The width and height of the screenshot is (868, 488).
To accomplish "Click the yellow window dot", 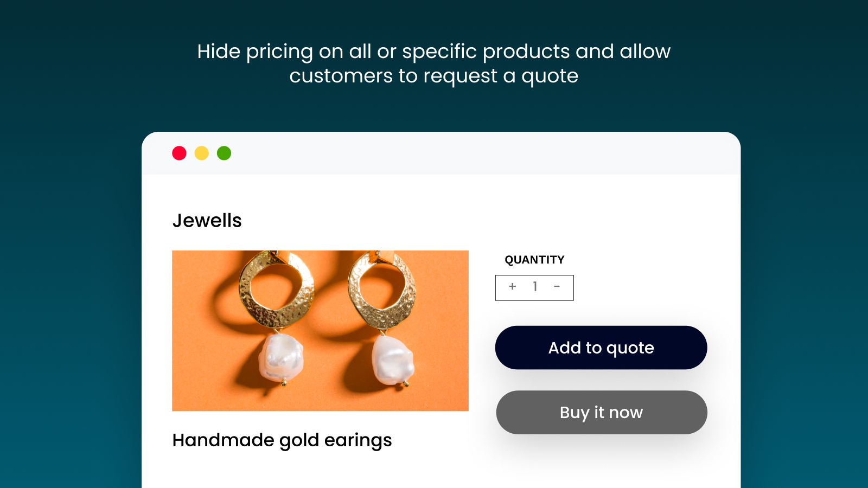I will 202,153.
